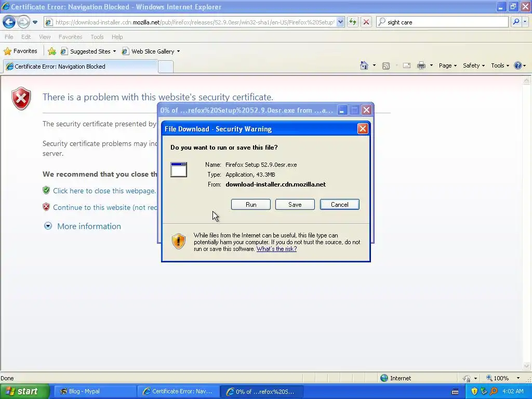Click the Add to Favorites Bar star icon
This screenshot has width=532, height=399.
52,51
